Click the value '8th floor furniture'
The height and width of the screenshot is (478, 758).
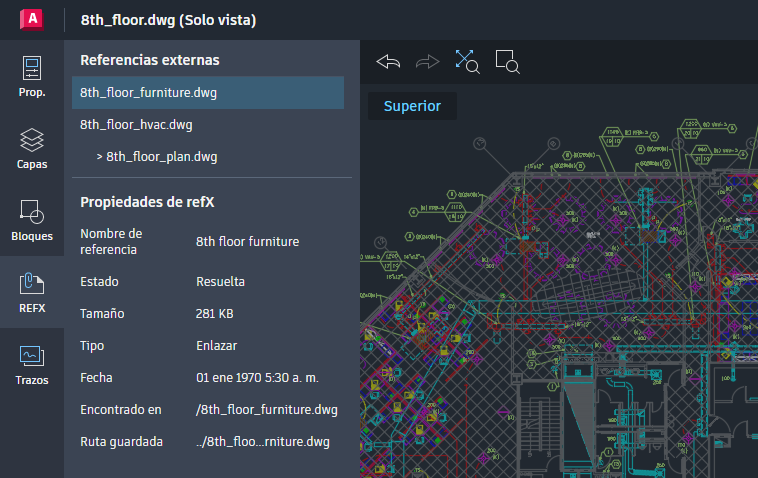pos(248,242)
